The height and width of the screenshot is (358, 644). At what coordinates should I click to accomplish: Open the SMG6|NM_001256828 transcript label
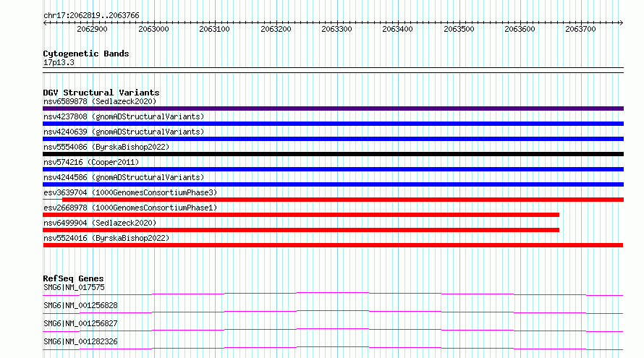pyautogui.click(x=80, y=305)
